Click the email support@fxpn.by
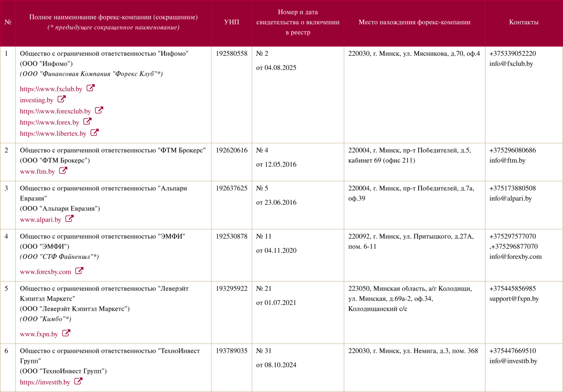The width and height of the screenshot is (563, 392). (514, 299)
